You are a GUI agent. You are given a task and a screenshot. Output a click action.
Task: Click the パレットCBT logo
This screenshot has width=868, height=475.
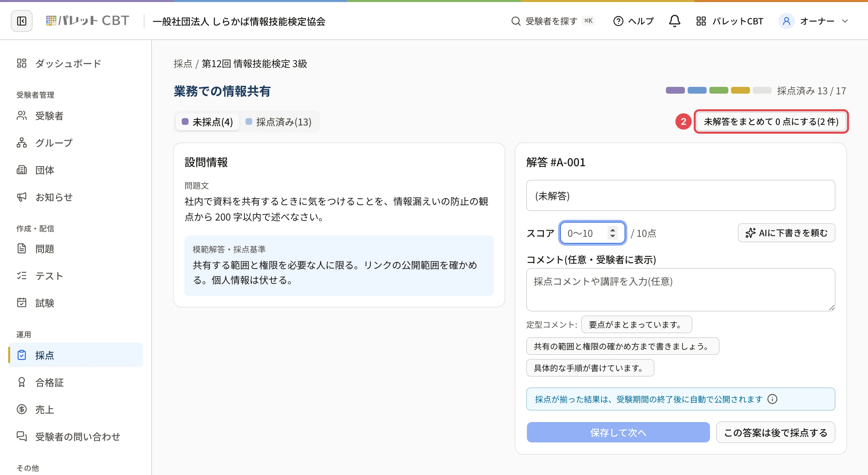87,21
